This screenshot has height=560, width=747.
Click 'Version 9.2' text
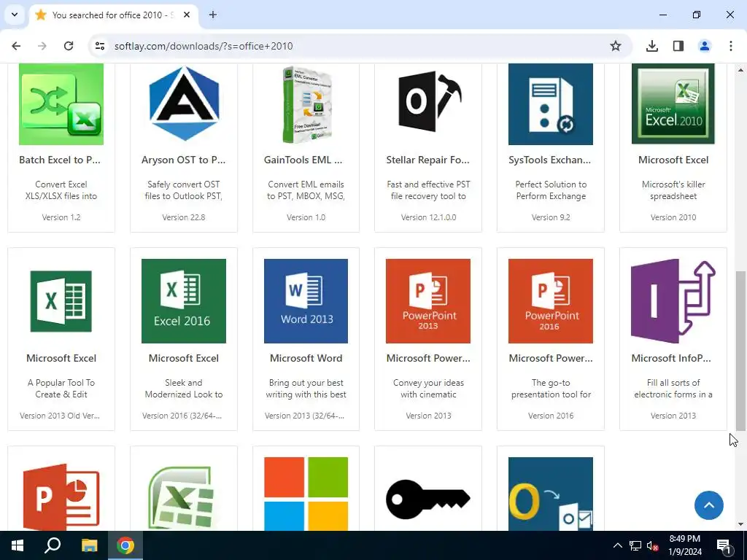(551, 217)
